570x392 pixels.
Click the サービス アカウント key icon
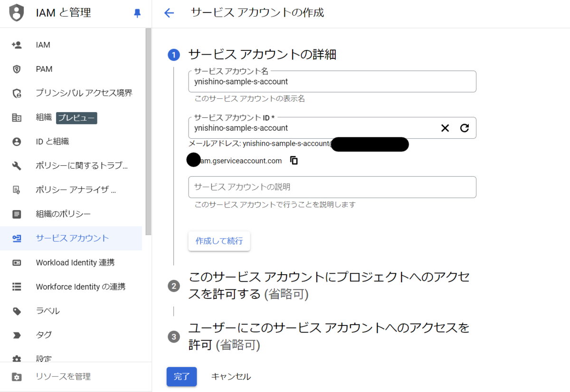(x=17, y=239)
